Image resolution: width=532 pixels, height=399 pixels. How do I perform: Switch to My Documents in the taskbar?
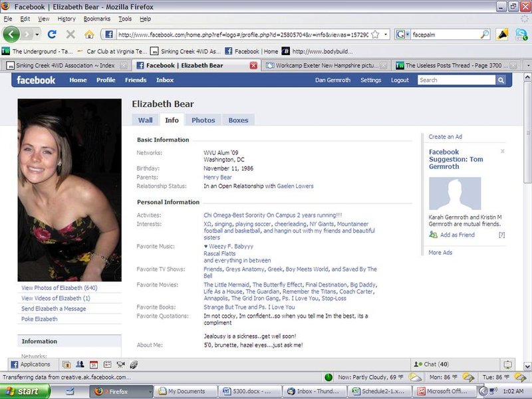[x=186, y=391]
